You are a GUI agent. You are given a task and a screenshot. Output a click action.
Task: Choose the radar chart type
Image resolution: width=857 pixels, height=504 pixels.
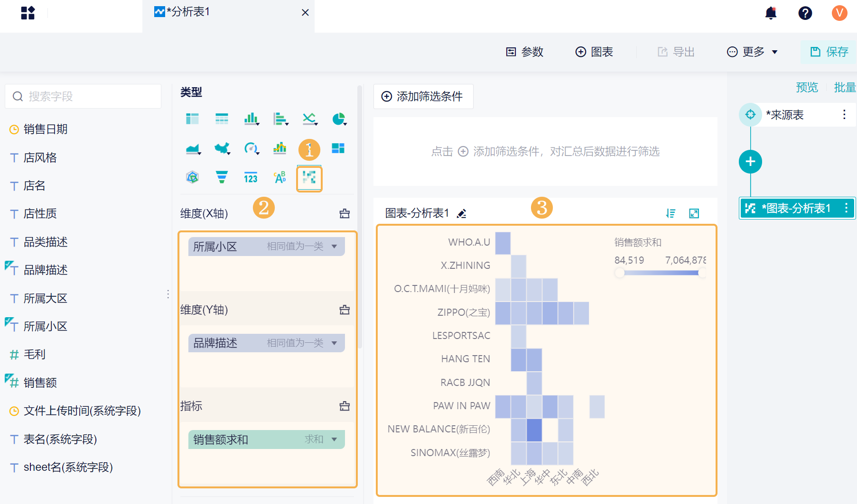pyautogui.click(x=192, y=177)
